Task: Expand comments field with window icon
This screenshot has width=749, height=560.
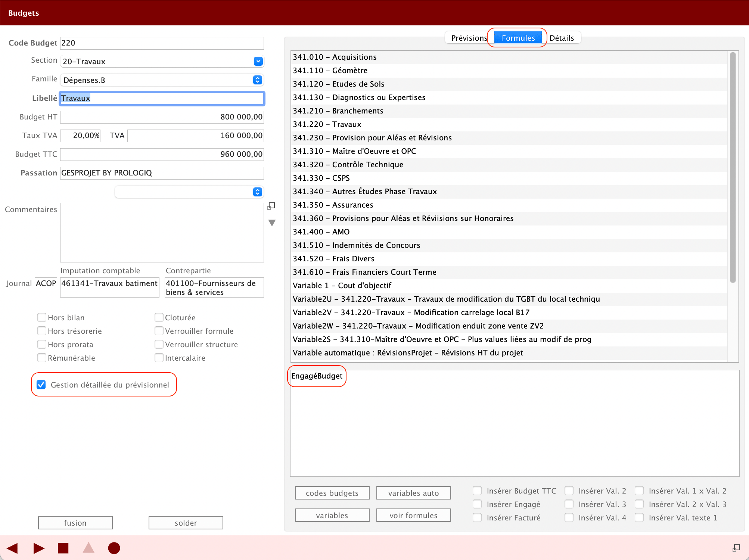Action: [271, 206]
